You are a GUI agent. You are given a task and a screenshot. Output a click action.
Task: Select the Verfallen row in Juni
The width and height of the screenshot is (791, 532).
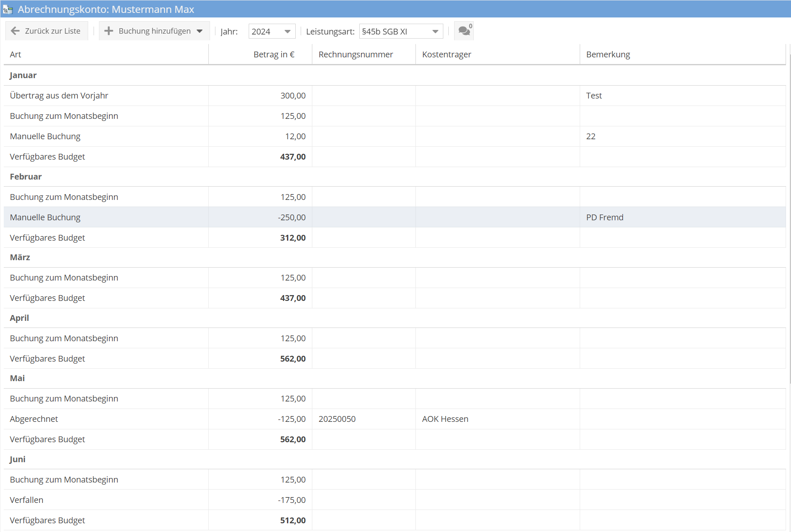point(27,500)
